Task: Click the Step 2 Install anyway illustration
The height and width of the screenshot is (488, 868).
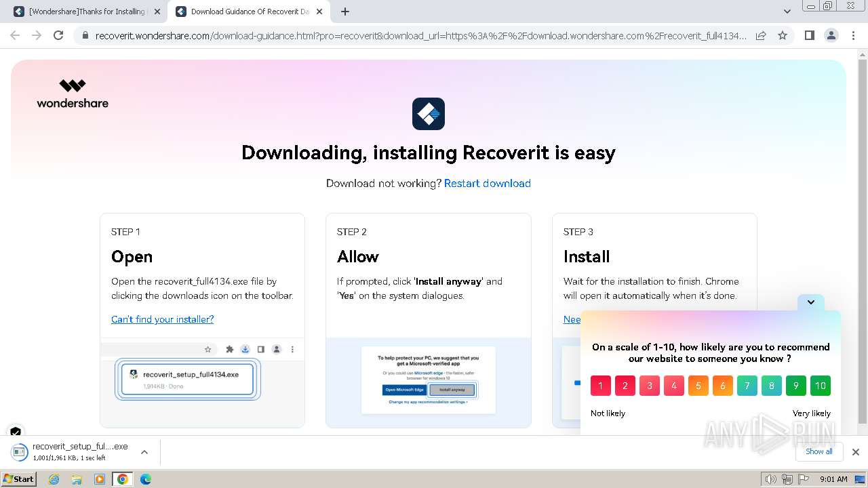Action: [429, 383]
